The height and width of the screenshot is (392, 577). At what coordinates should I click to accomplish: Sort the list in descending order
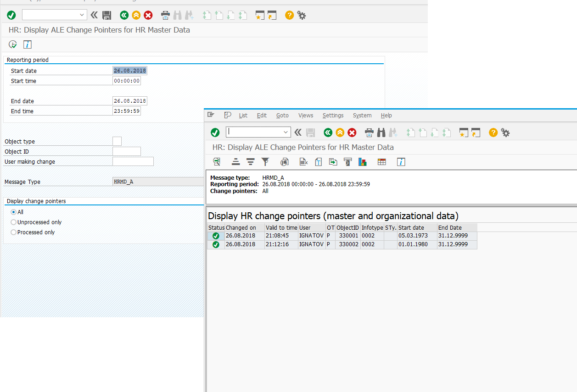click(250, 162)
